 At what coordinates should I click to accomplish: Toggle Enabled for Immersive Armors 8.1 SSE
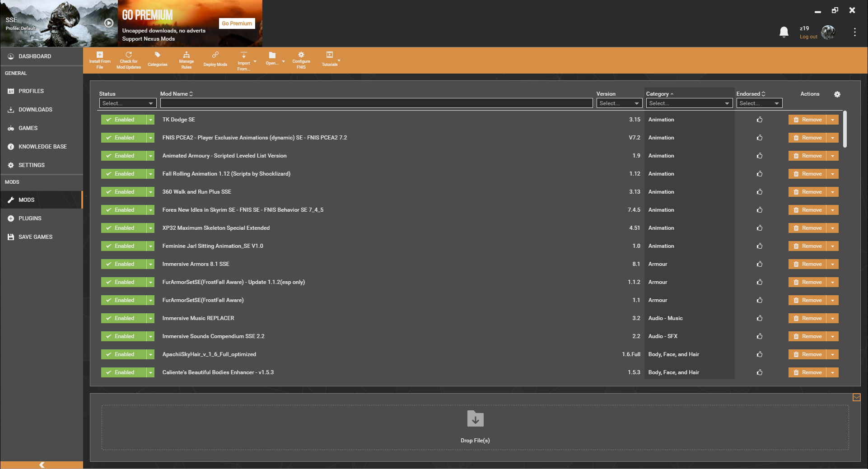124,264
